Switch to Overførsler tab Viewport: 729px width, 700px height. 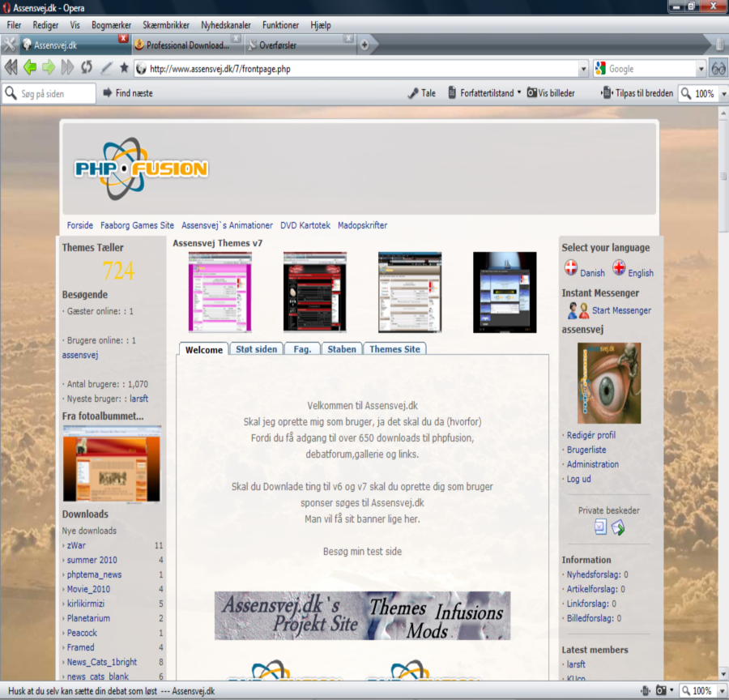point(300,45)
